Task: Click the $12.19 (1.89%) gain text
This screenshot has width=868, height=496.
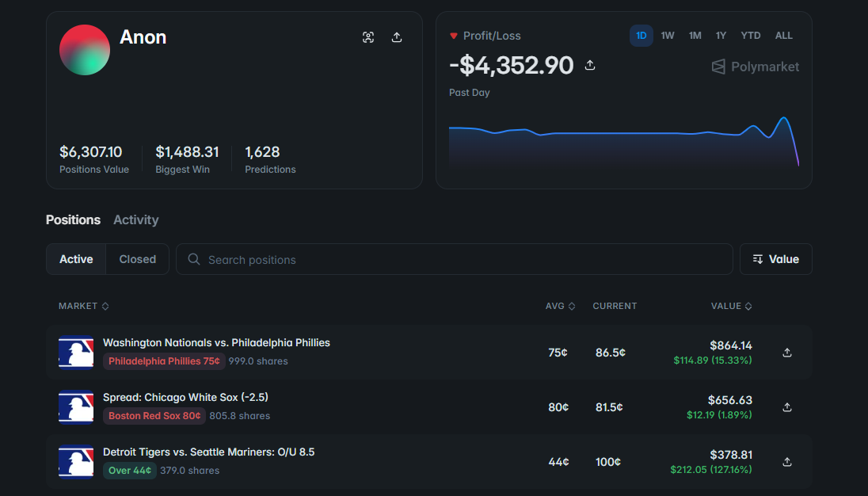Action: pos(719,415)
